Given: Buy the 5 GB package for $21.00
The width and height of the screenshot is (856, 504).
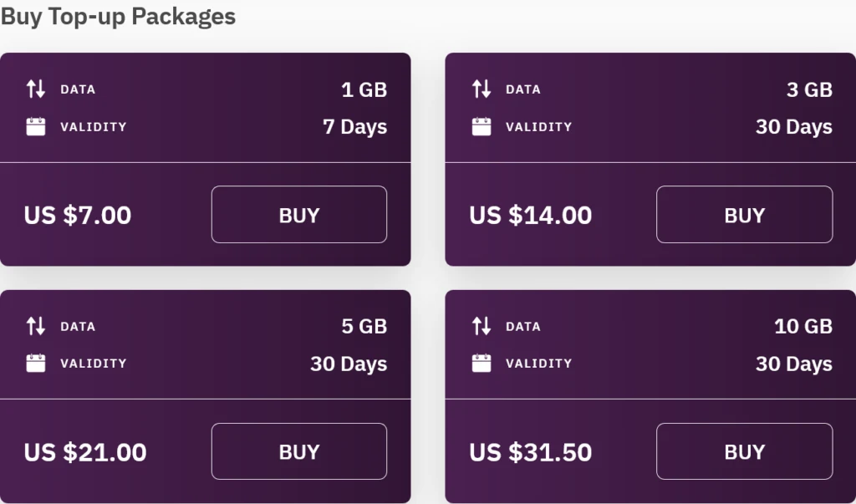Looking at the screenshot, I should click(299, 451).
